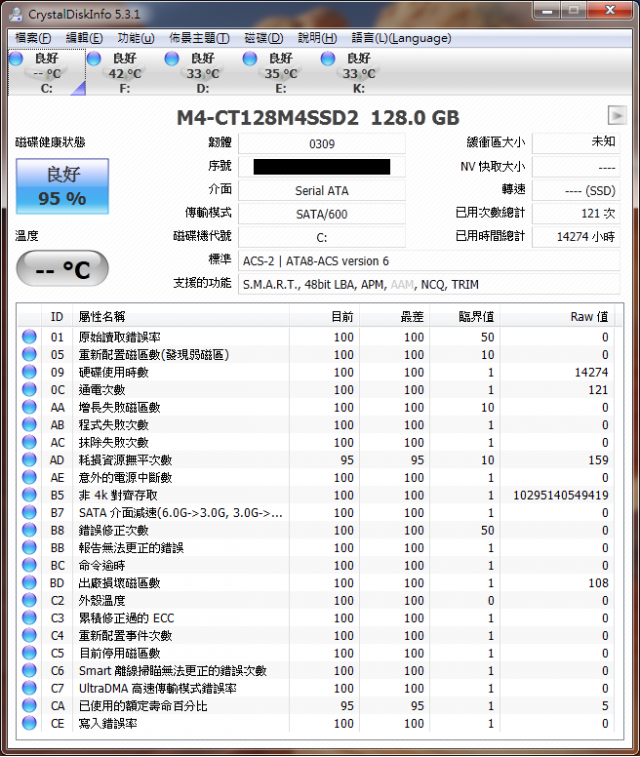Image resolution: width=640 pixels, height=757 pixels.
Task: Click status orb for ID BB row
Action: click(x=29, y=547)
